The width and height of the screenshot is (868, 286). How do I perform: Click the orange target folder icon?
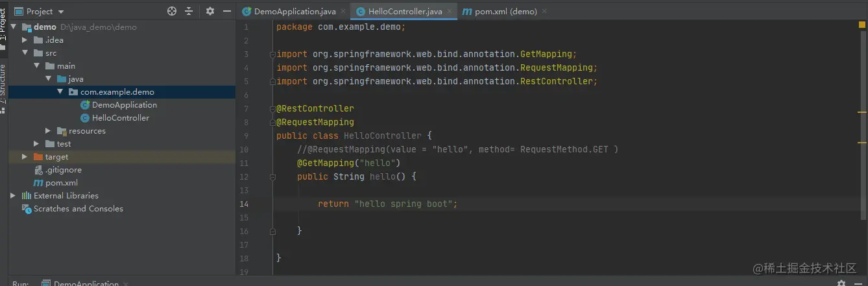point(38,156)
